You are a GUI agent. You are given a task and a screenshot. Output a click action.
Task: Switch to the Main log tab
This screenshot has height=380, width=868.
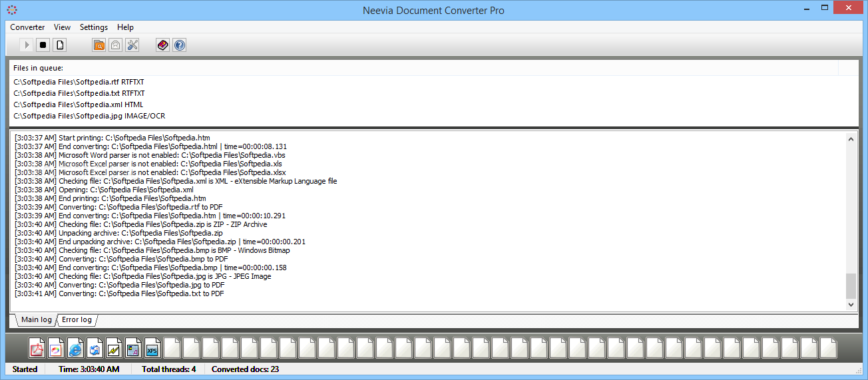click(x=37, y=320)
